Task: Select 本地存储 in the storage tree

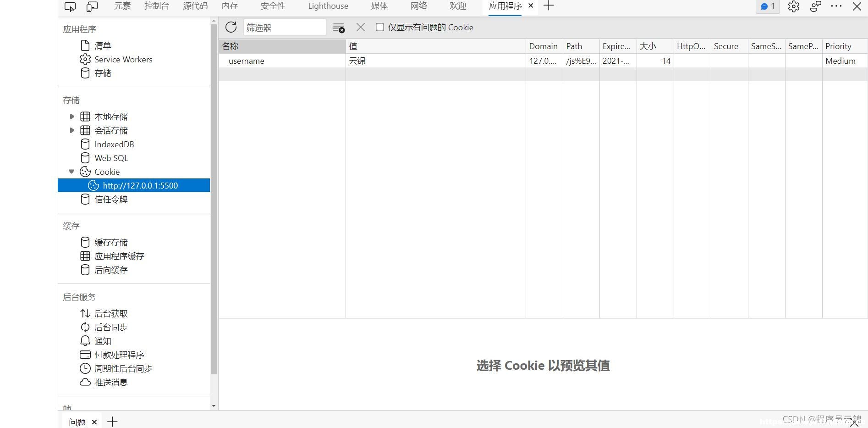Action: tap(111, 117)
